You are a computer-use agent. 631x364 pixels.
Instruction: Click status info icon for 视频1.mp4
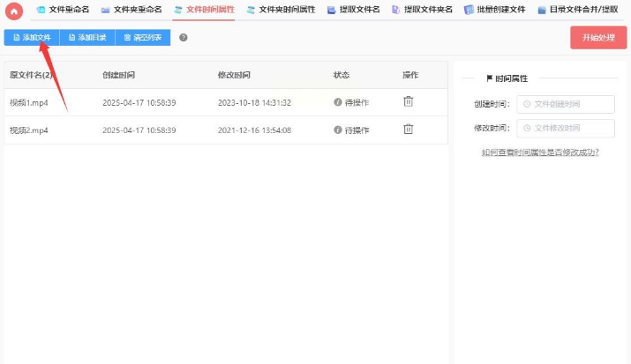(338, 102)
